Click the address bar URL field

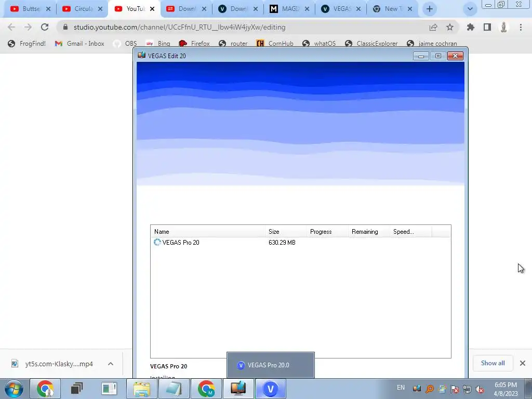coord(244,27)
